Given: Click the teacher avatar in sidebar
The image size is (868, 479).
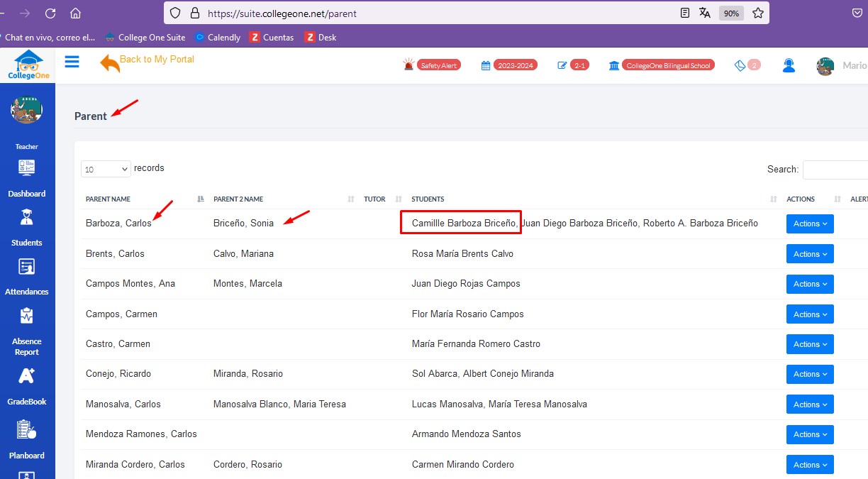Looking at the screenshot, I should pos(27,110).
